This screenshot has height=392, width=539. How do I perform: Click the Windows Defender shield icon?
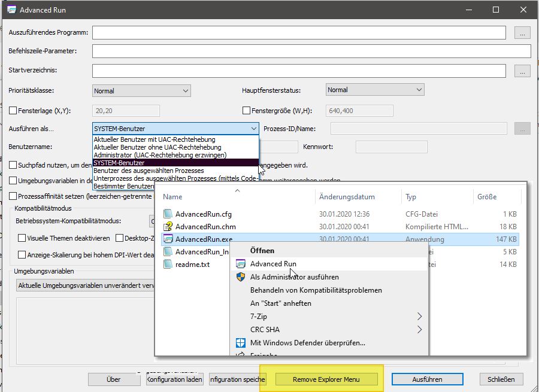(241, 343)
